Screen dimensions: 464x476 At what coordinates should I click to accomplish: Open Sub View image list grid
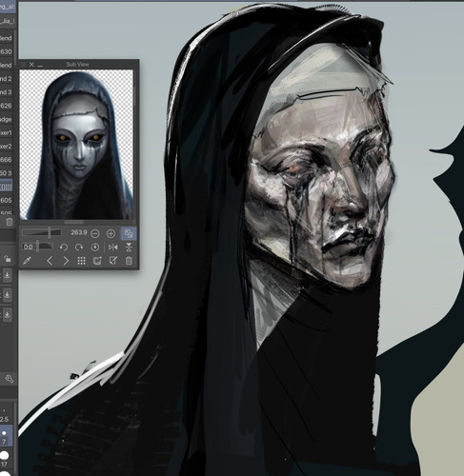click(x=82, y=261)
